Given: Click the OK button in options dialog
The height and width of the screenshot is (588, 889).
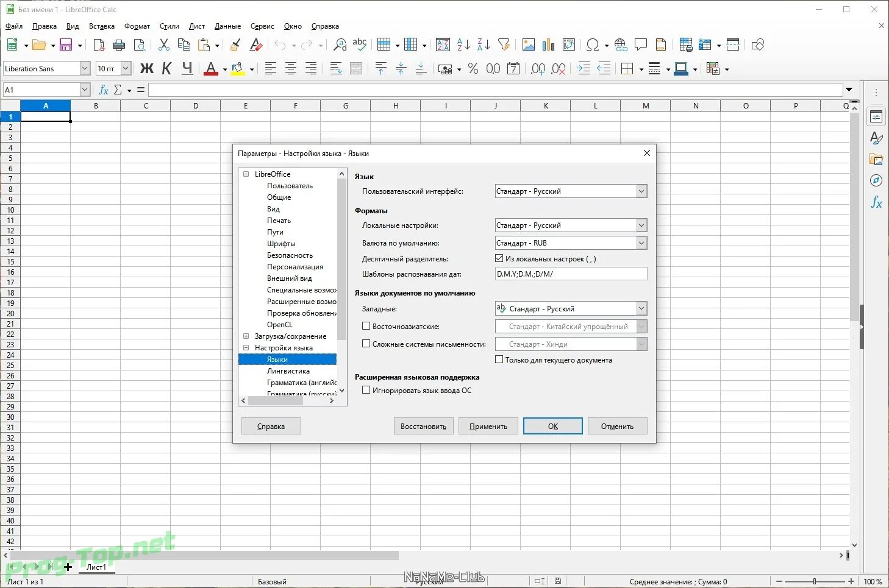Looking at the screenshot, I should tap(553, 426).
